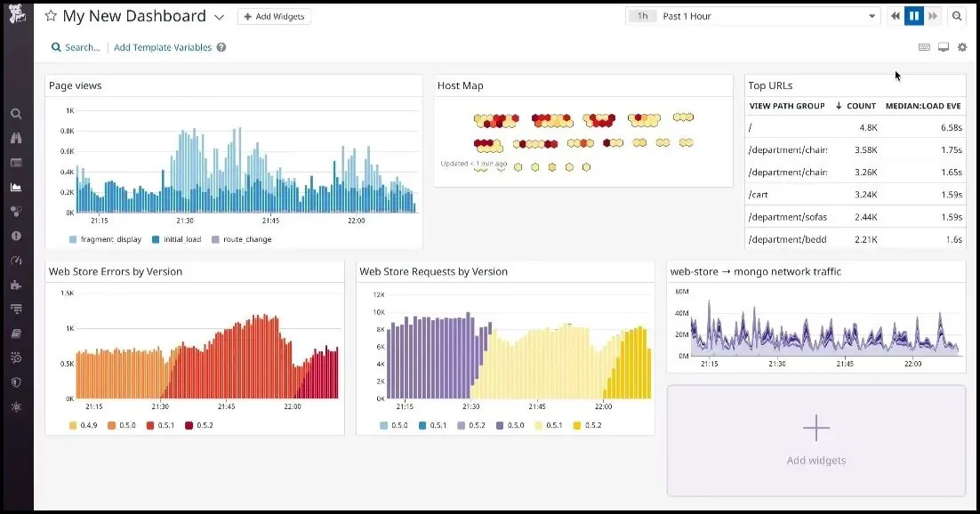Toggle the dark red 0.5.2 legend in Errors widget
The image size is (980, 514).
pos(199,425)
